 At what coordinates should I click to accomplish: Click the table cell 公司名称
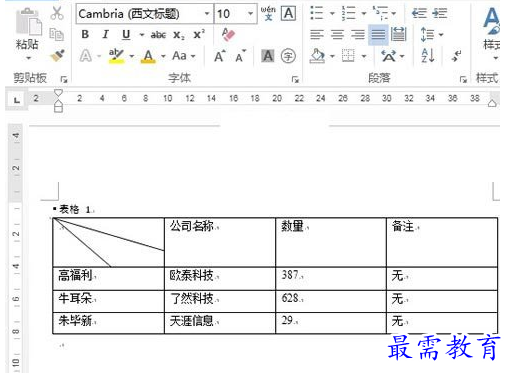[x=220, y=242]
